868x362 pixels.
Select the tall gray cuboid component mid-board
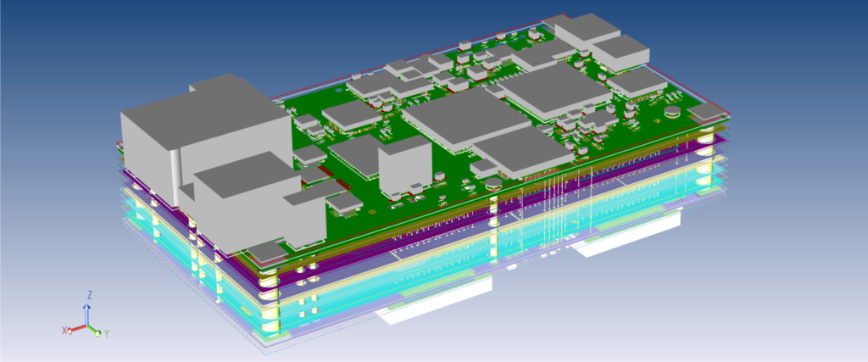[404, 168]
